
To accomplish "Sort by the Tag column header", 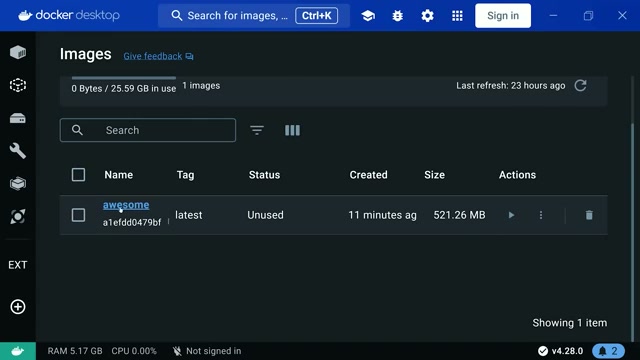I will [x=185, y=175].
